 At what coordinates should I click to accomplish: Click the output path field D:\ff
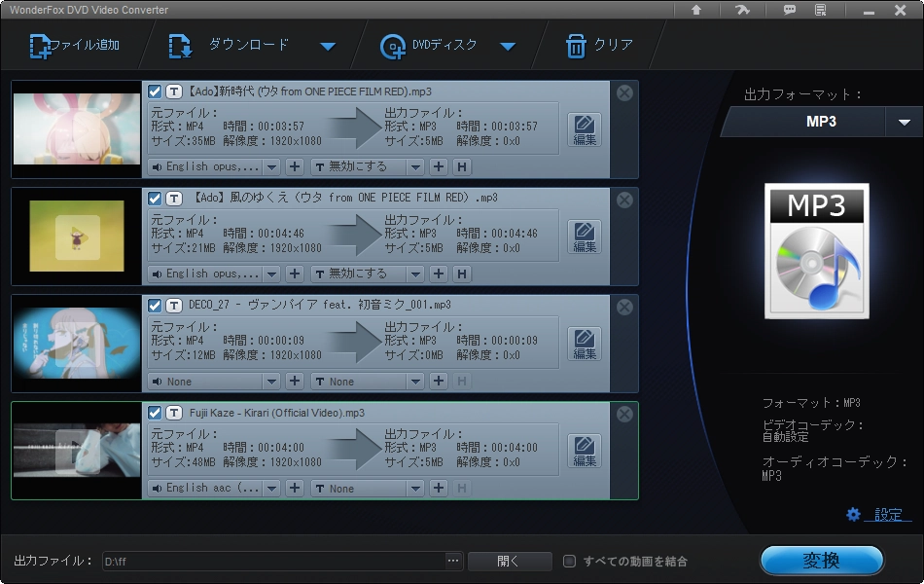pos(274,561)
